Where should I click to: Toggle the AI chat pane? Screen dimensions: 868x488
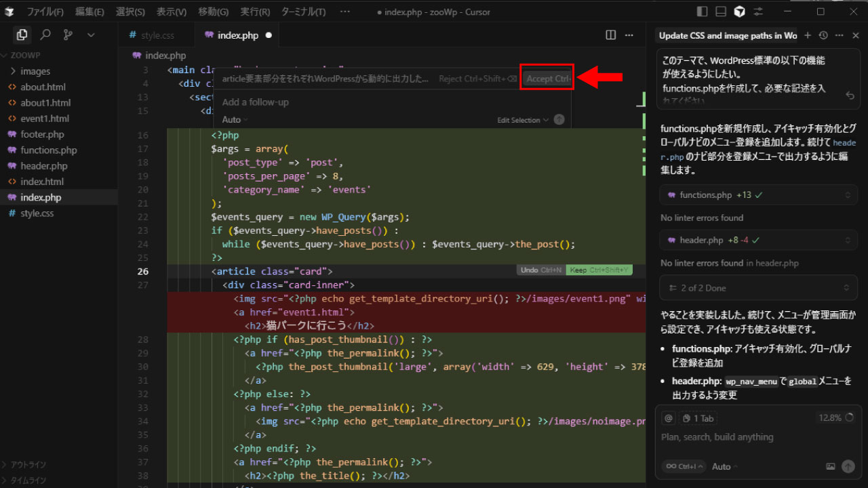[x=740, y=12]
